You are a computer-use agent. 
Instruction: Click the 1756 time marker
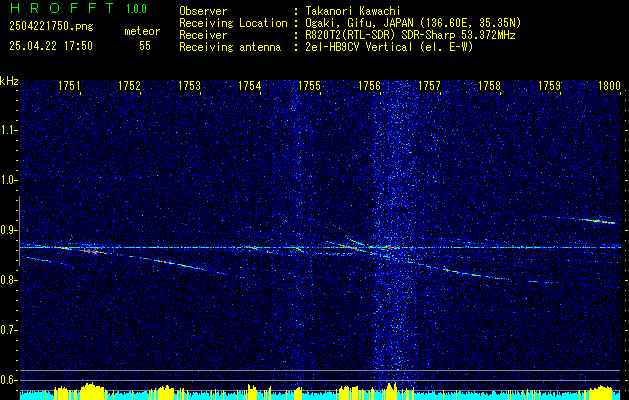point(369,85)
